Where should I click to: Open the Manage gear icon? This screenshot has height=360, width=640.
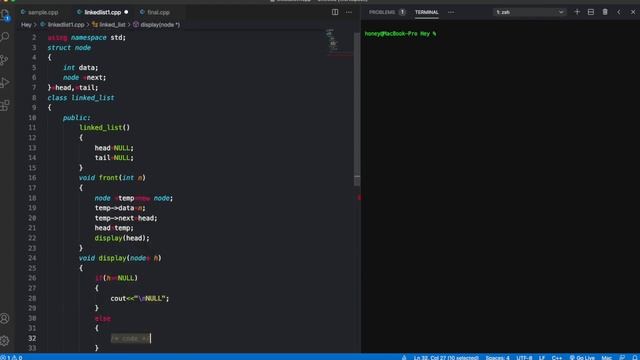[5, 340]
